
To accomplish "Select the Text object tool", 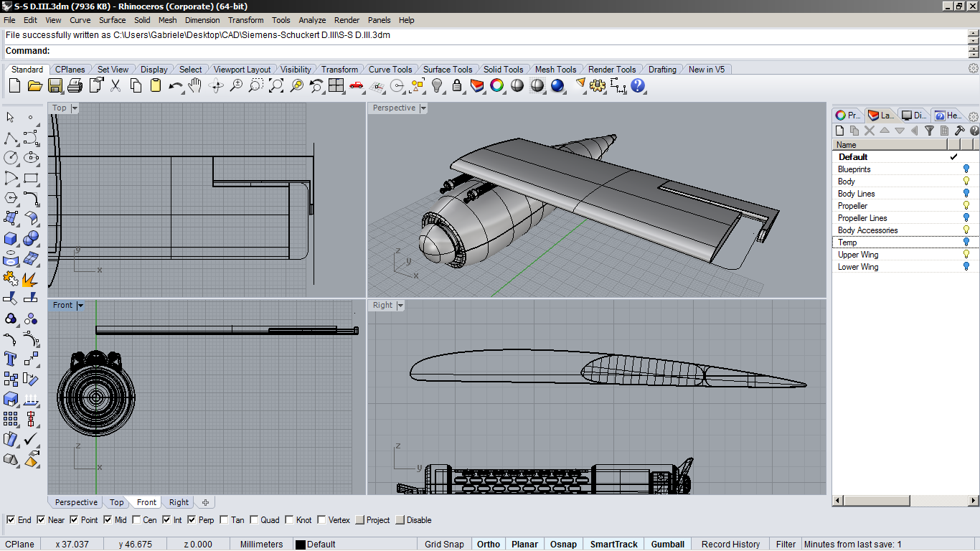I will click(11, 359).
